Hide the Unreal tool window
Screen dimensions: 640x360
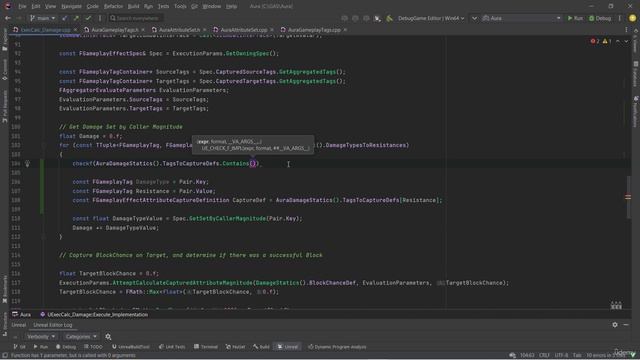(x=626, y=325)
